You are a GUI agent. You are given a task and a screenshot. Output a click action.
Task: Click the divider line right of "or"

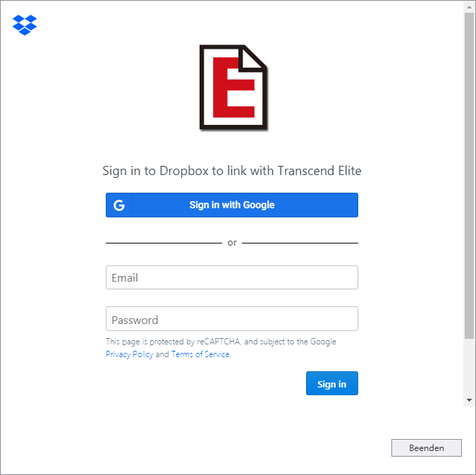pyautogui.click(x=300, y=243)
